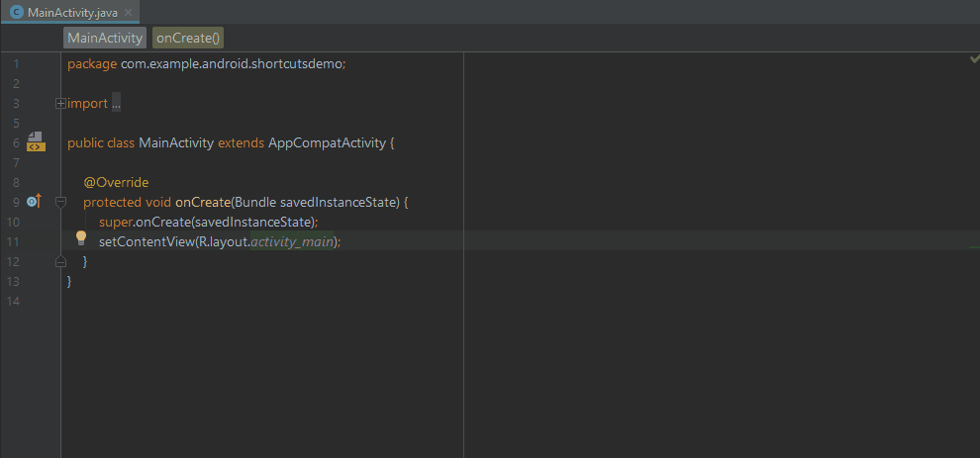
Task: Click the 'super' keyword
Action: click(x=116, y=222)
